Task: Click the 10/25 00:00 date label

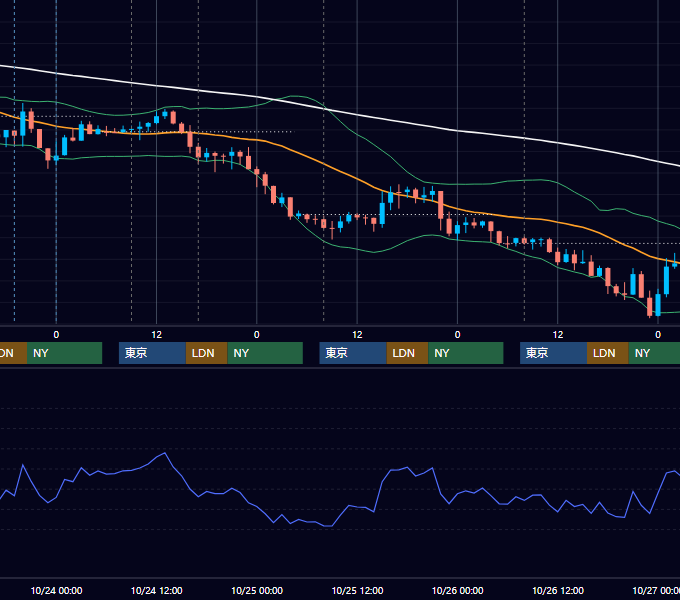Action: pyautogui.click(x=257, y=590)
